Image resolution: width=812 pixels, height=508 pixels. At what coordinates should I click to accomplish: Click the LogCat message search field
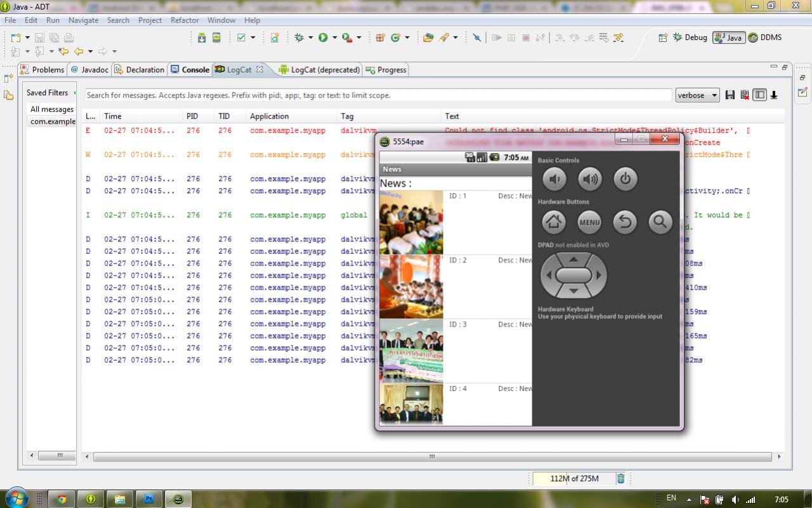click(x=378, y=95)
